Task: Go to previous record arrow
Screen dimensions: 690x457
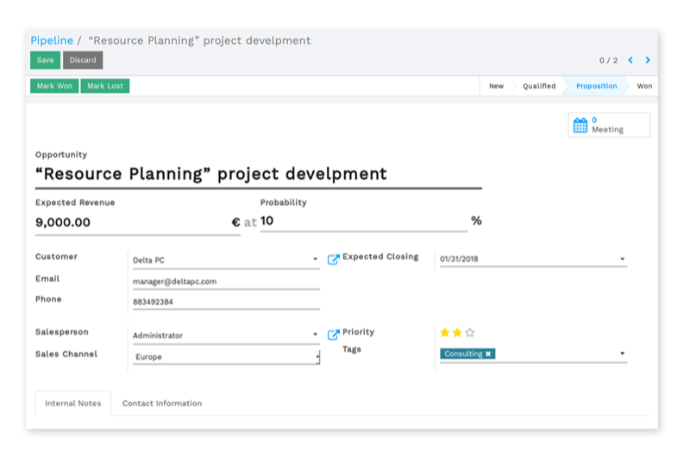Action: point(630,60)
